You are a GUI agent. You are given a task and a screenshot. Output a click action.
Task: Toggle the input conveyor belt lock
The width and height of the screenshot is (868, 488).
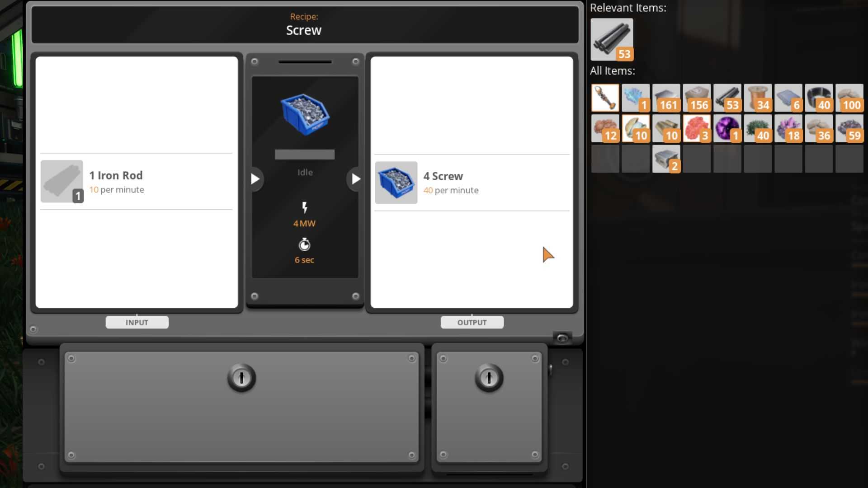[241, 378]
